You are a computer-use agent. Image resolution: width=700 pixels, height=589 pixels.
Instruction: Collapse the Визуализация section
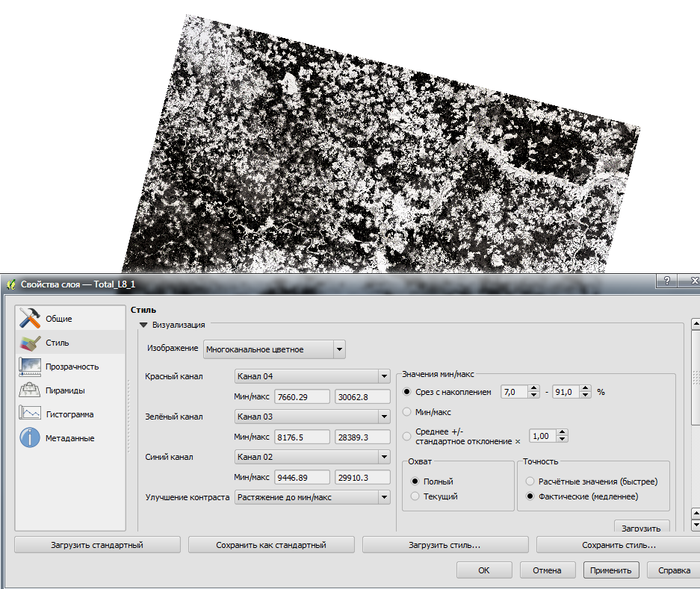[x=144, y=325]
